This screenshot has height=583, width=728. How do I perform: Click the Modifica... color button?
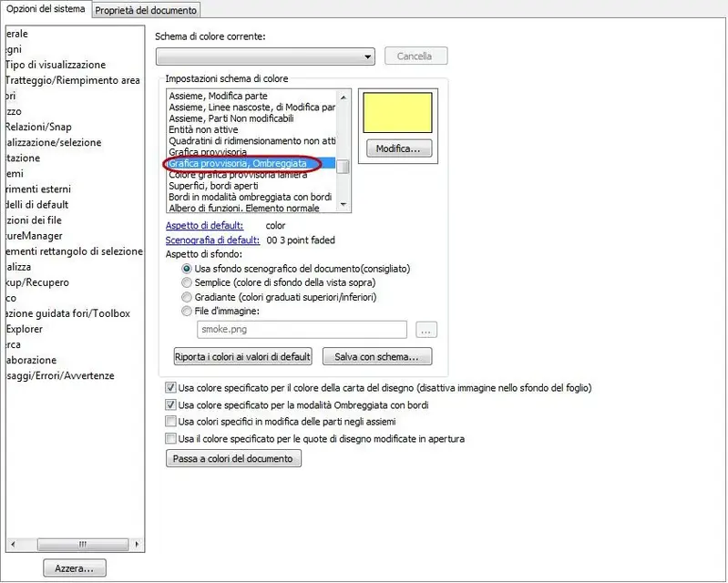click(x=399, y=148)
